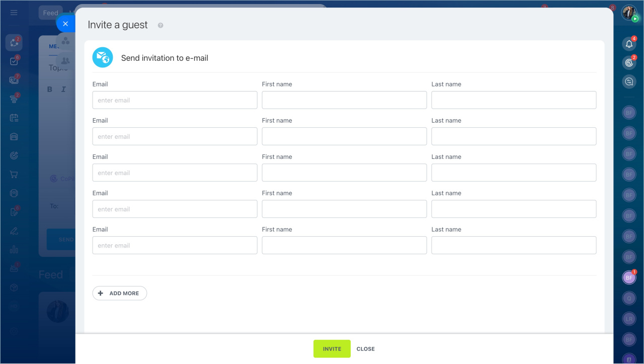Focus the third row Last name field

514,172
